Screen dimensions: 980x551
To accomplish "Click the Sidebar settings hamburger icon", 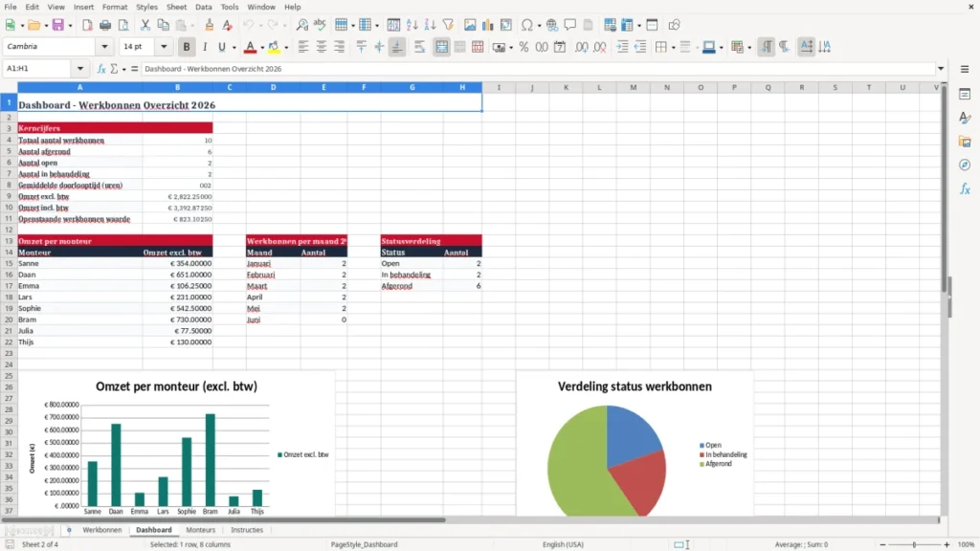I will click(x=965, y=69).
